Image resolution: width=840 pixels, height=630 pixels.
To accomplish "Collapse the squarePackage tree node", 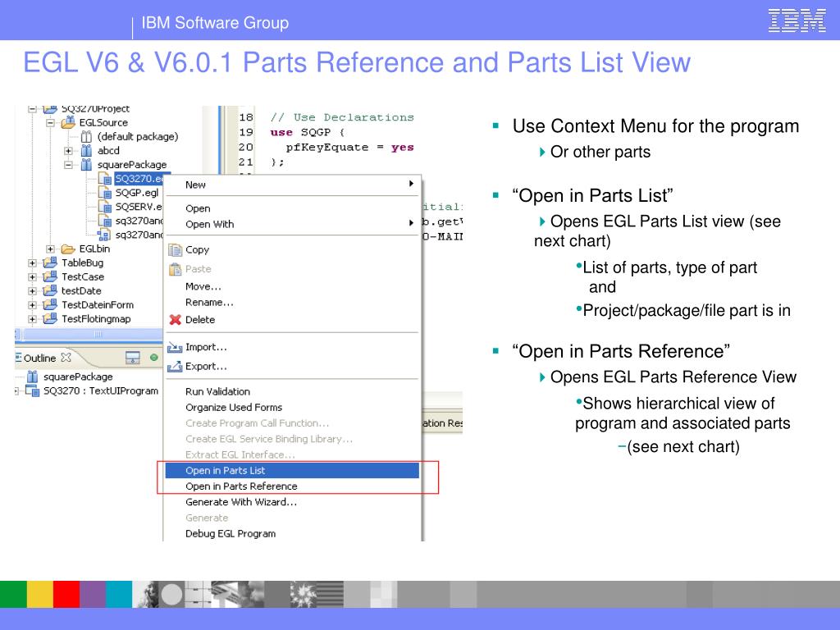I will click(68, 165).
